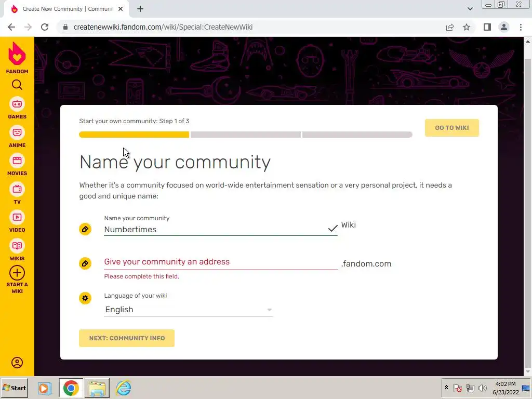Open the user profile icon in the sidebar
The width and height of the screenshot is (532, 399).
tap(17, 363)
